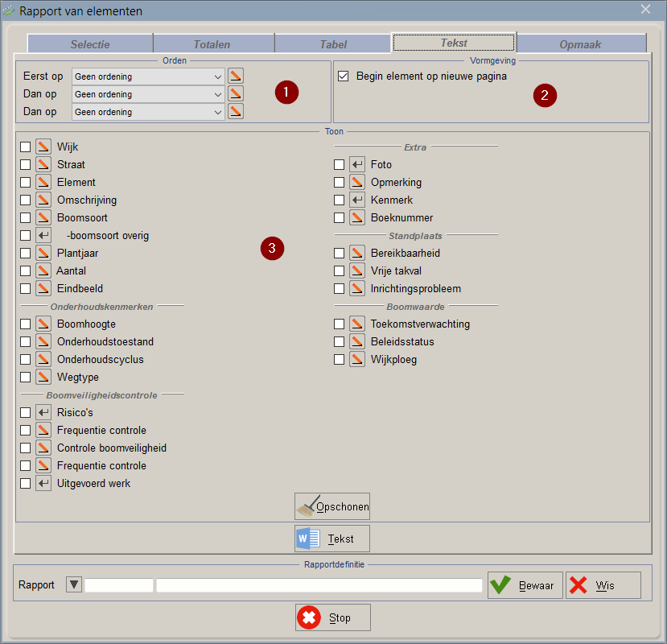Click the pencil icon next to Toekomstverwachting

(357, 324)
